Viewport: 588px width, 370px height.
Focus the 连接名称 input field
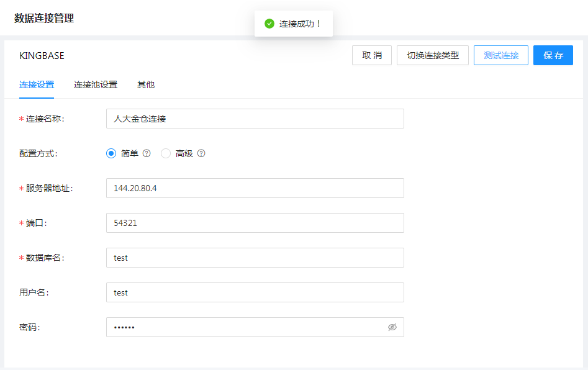click(255, 119)
